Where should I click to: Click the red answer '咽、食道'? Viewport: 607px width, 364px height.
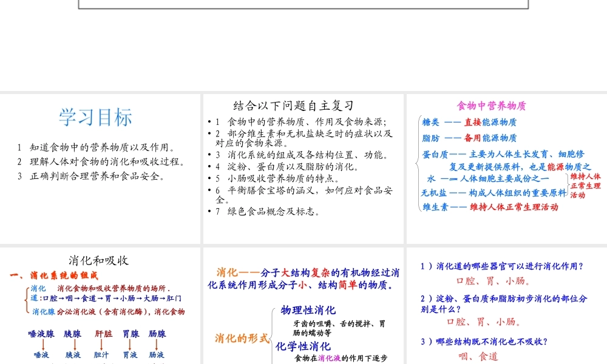[x=478, y=356]
